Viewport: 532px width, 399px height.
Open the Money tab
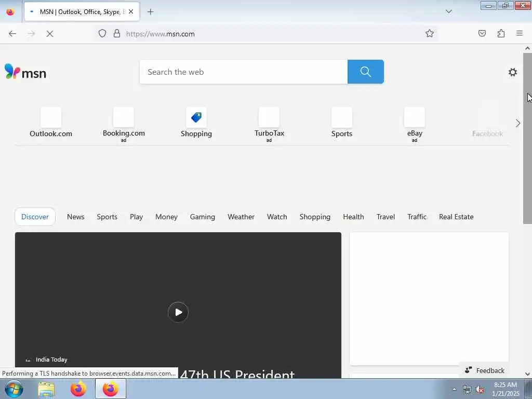coord(166,217)
